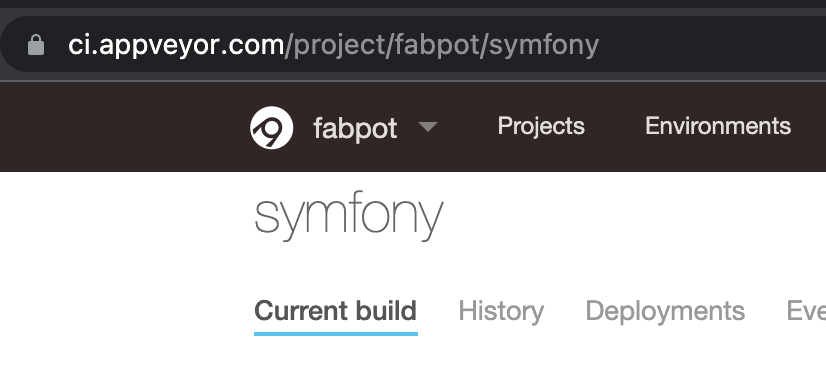This screenshot has height=382, width=826.
Task: Select the Current build tab
Action: point(336,311)
